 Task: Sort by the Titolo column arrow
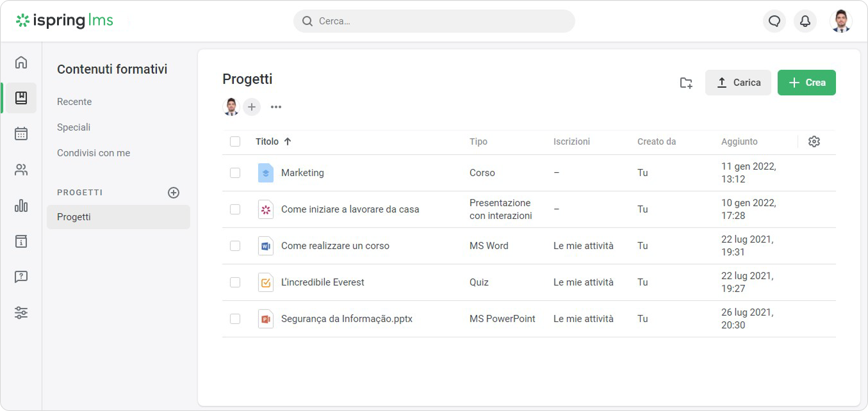288,141
